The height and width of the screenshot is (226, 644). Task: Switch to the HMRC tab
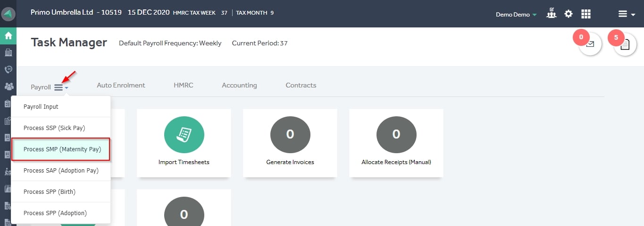pos(184,85)
